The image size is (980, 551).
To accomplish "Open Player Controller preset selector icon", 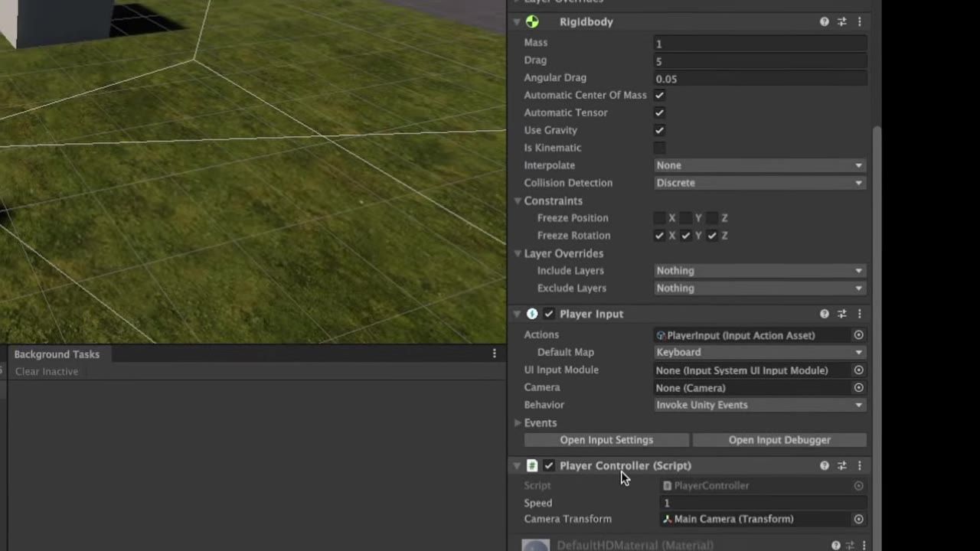I will 841,465.
